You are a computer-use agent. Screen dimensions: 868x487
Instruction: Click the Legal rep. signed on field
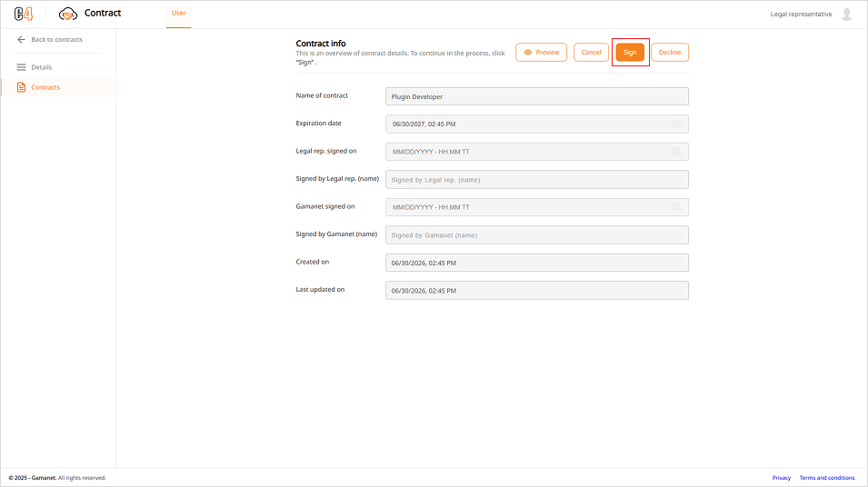[537, 152]
